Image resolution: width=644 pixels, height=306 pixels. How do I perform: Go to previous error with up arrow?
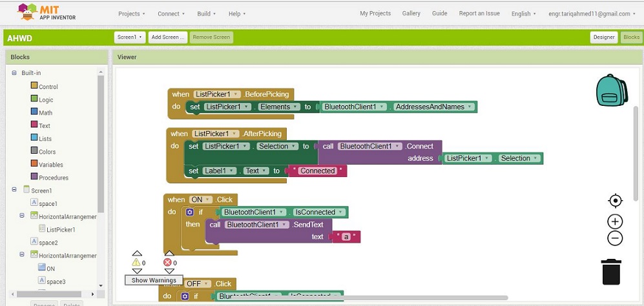[x=169, y=253]
